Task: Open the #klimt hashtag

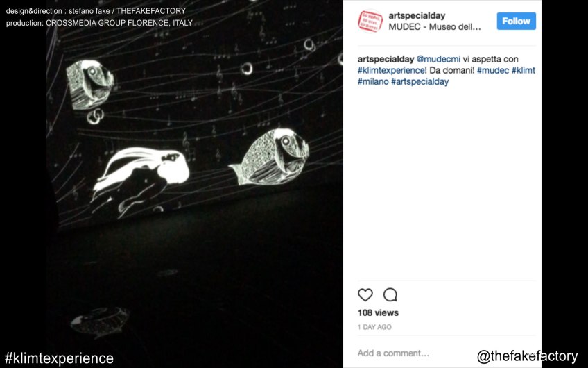Action: click(523, 71)
